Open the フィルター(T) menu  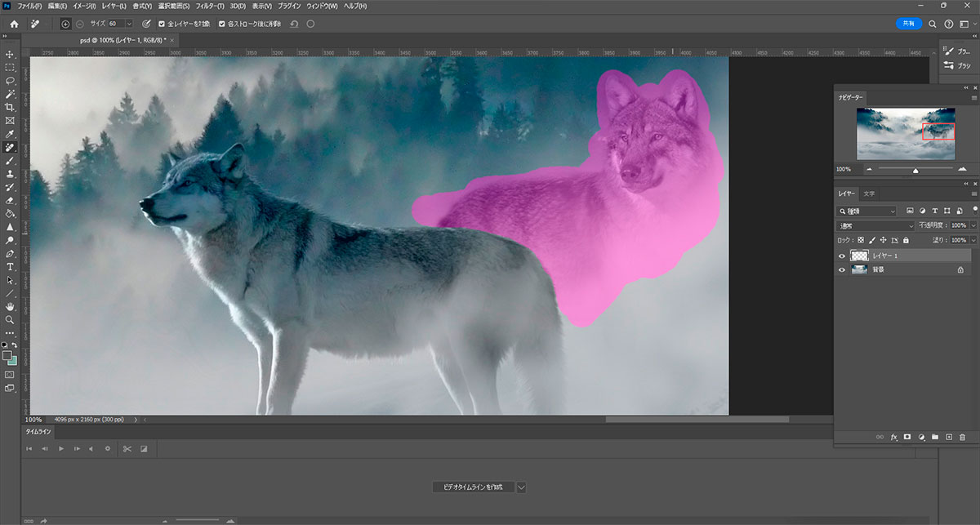(x=211, y=7)
